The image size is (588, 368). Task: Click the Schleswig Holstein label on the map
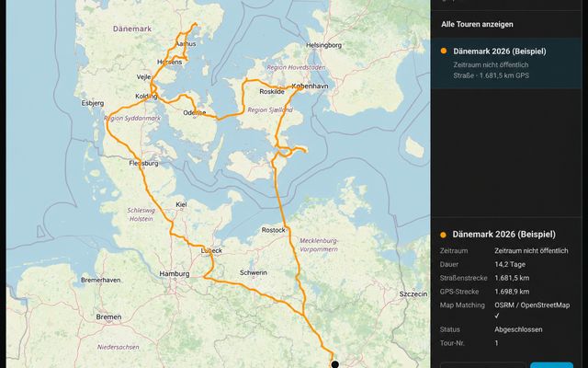click(141, 214)
